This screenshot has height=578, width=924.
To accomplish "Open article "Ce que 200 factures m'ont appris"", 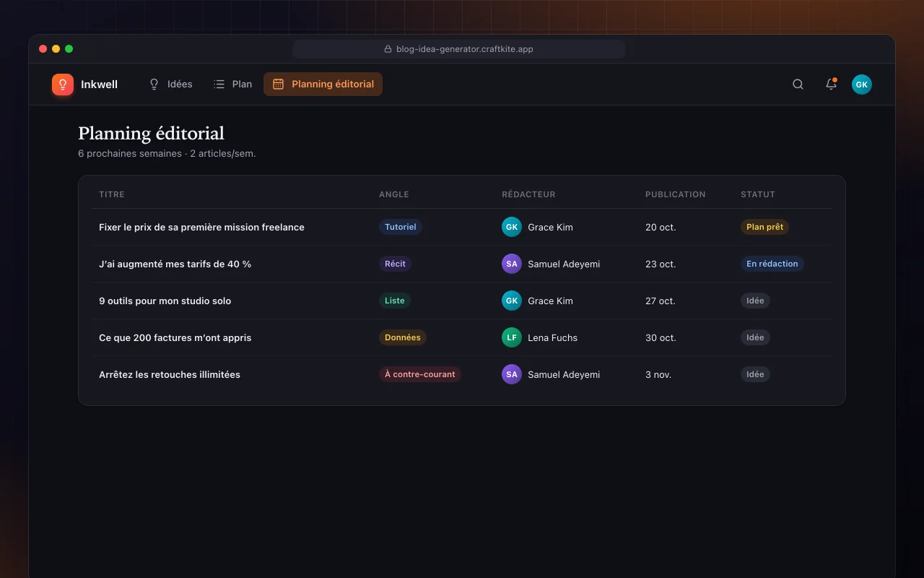I will [x=175, y=337].
